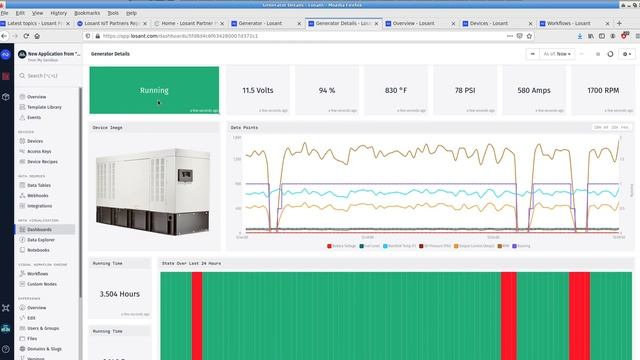Open Data Tables page
The height and width of the screenshot is (360, 640).
(x=39, y=185)
